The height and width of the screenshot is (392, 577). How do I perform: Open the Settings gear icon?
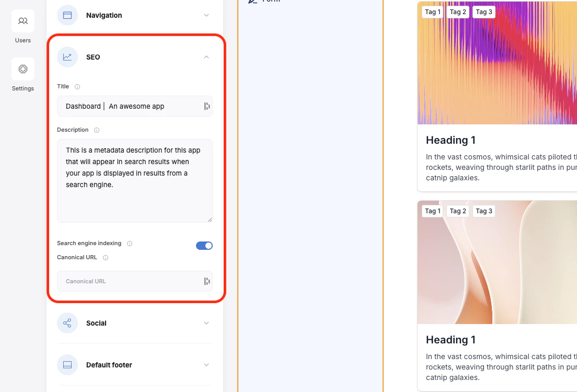[x=23, y=69]
